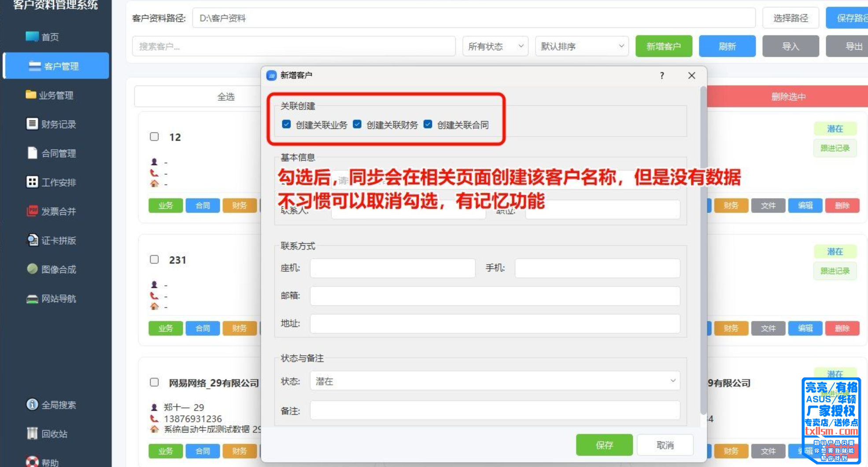Image resolution: width=868 pixels, height=467 pixels.
Task: Expand the all-status filter dropdown
Action: coord(495,46)
